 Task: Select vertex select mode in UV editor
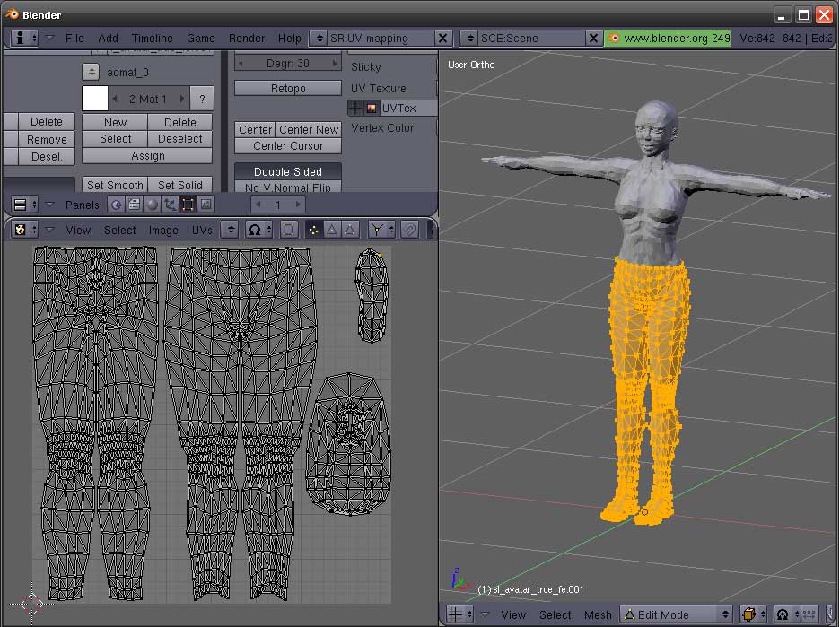pos(314,230)
